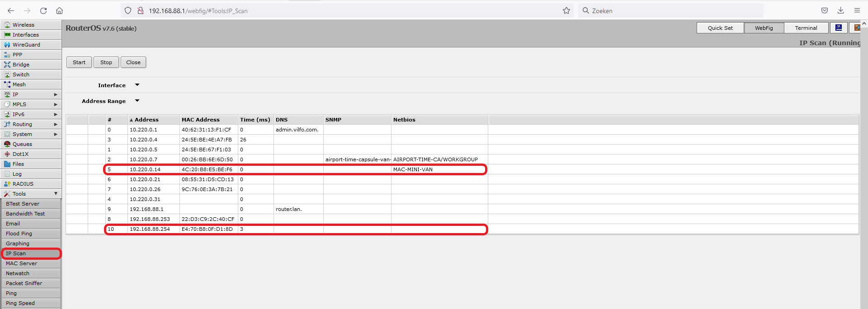The height and width of the screenshot is (309, 868).
Task: Sort by the Address column header
Action: point(154,120)
